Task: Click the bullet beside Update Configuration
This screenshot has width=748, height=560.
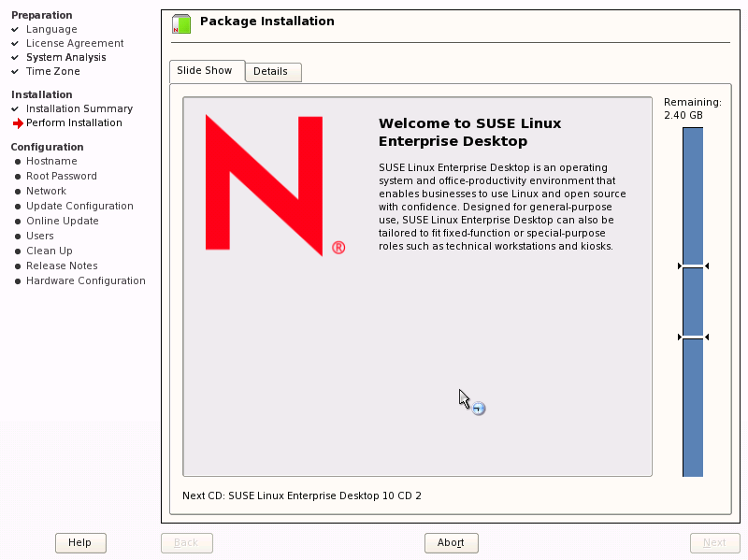Action: [18, 207]
